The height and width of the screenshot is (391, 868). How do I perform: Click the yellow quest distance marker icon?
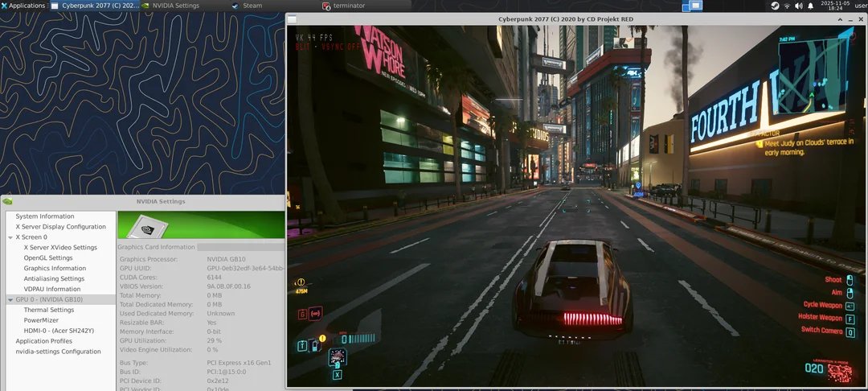(301, 282)
